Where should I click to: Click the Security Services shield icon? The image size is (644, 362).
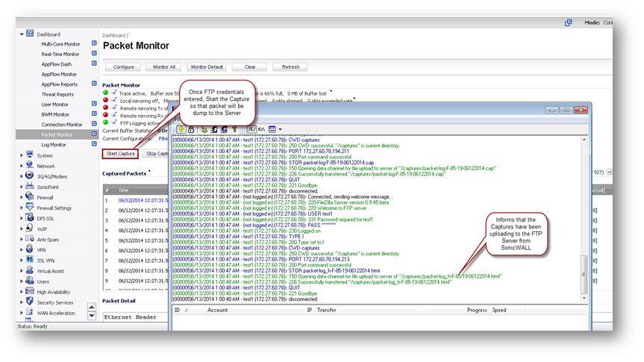coord(30,302)
